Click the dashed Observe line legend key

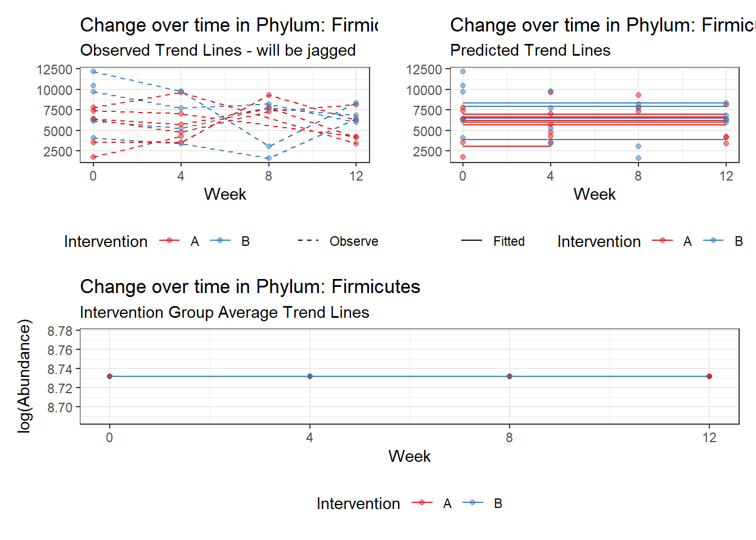coord(308,241)
